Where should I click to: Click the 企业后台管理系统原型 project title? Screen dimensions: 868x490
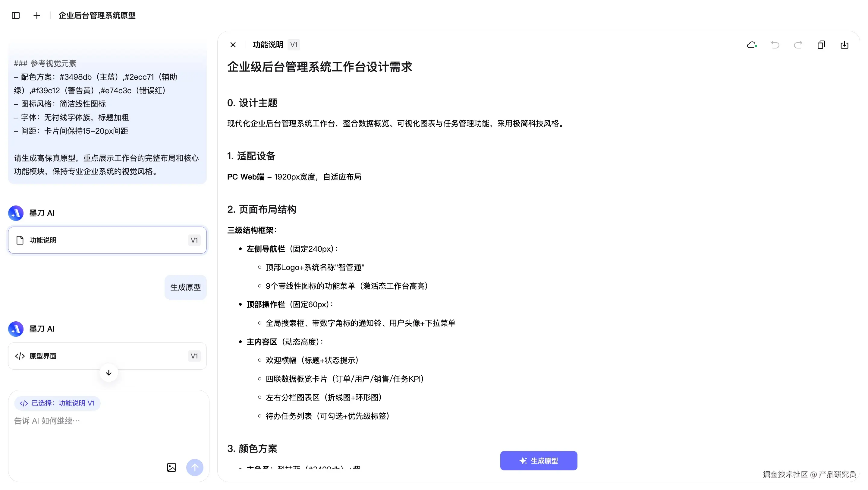pos(97,15)
